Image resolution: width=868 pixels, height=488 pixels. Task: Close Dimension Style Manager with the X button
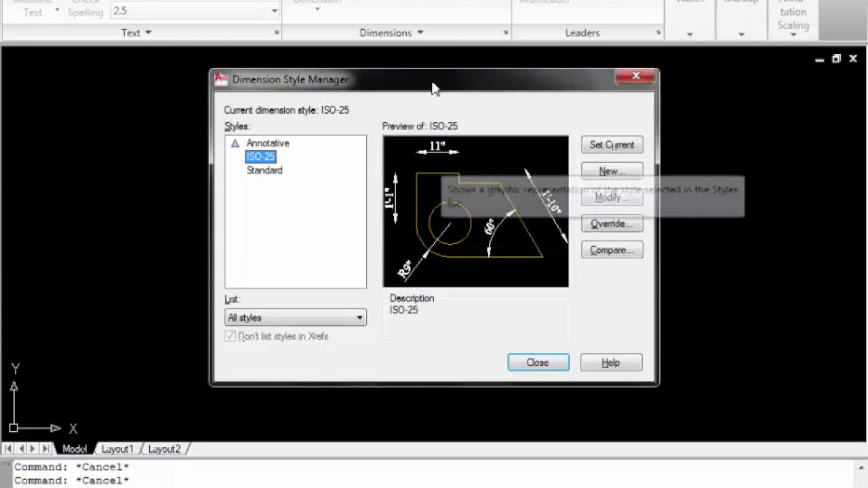[x=635, y=76]
